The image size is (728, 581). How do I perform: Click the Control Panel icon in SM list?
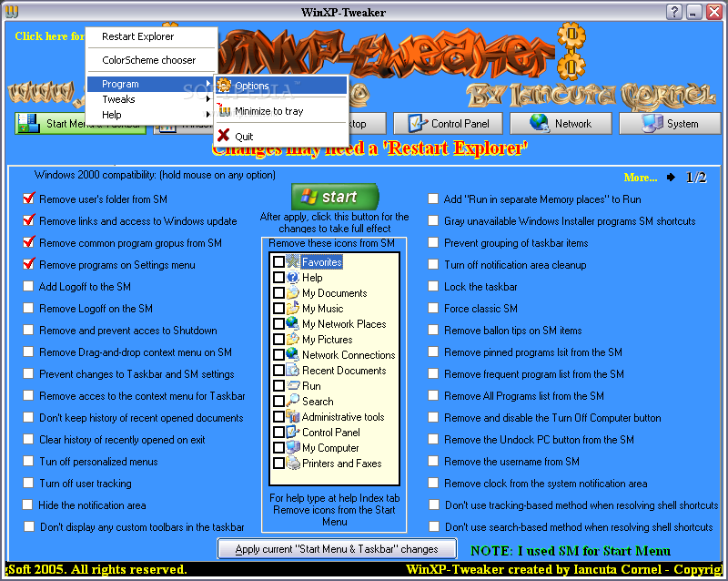tap(292, 432)
